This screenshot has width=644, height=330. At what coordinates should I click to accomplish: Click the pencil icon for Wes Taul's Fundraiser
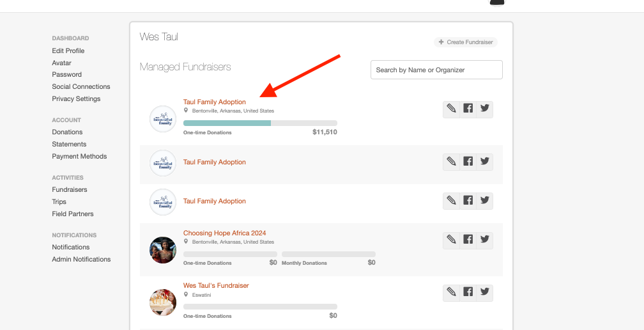pyautogui.click(x=452, y=292)
